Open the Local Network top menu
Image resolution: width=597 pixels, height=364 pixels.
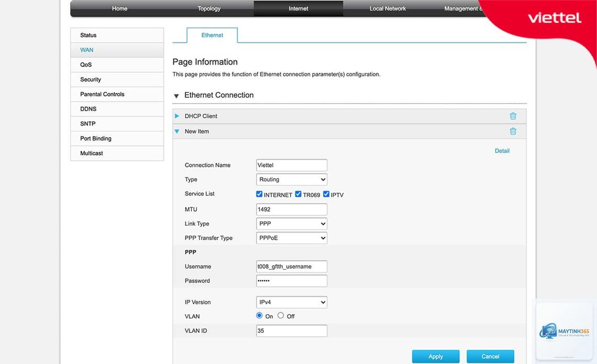[388, 8]
